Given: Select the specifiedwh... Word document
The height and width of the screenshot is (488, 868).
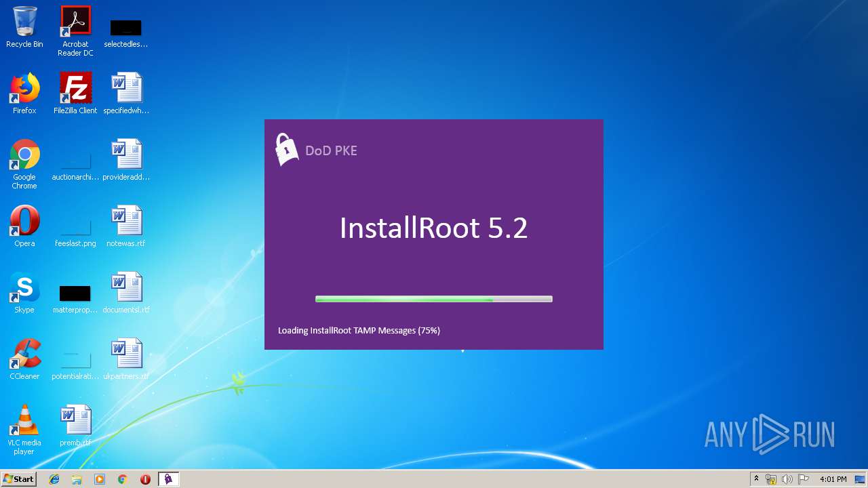Looking at the screenshot, I should [x=126, y=94].
